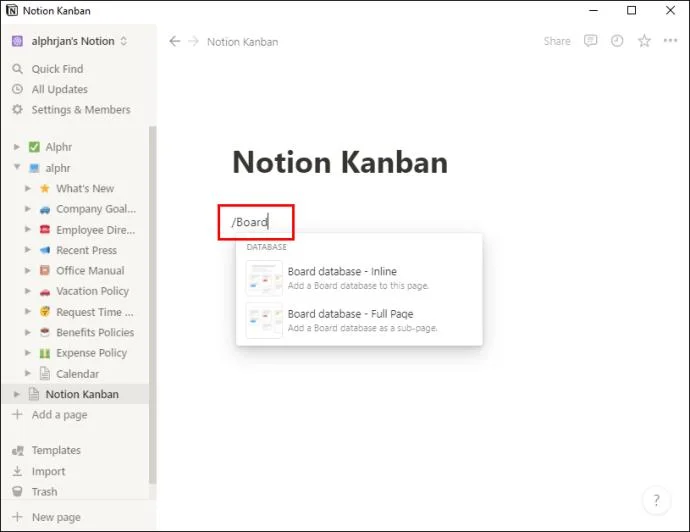Click the Notion Kanban breadcrumb link
This screenshot has width=690, height=532.
coord(242,42)
